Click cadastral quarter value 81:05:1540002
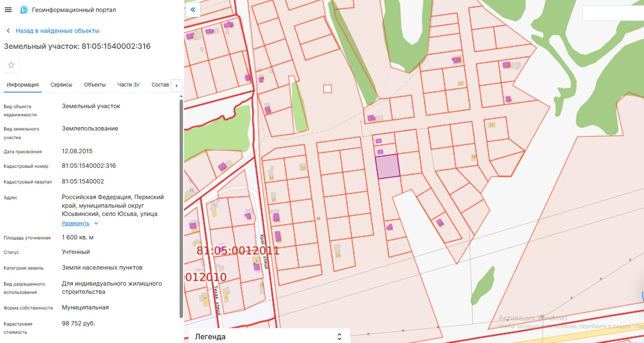Screen dimensions: 644x343 pos(83,181)
